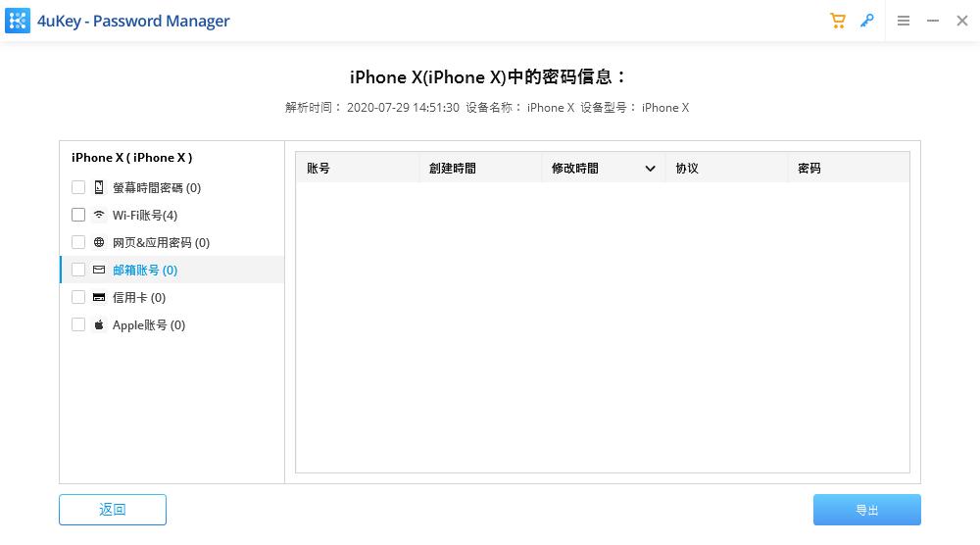Click the envelope mail account icon

click(x=99, y=270)
